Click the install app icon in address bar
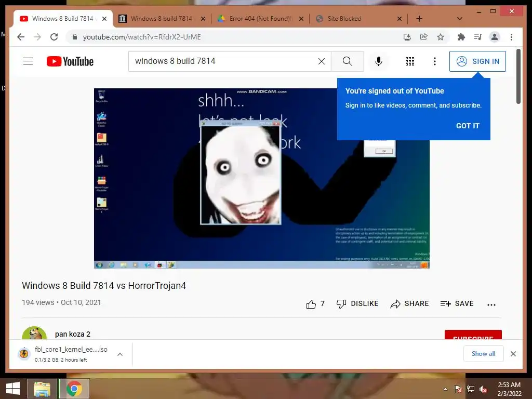The height and width of the screenshot is (399, 532). tap(407, 37)
